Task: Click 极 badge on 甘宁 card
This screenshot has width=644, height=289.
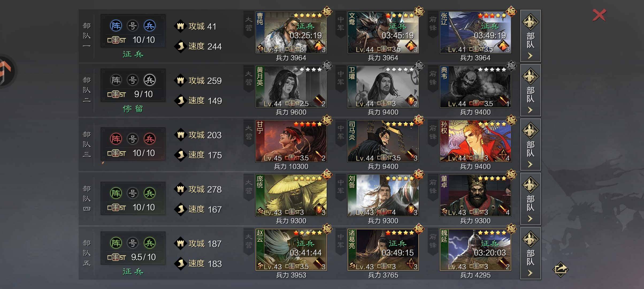Action: point(327,120)
